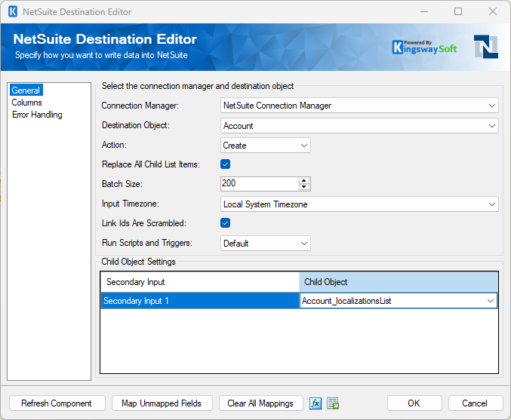Click Clear All Mappings button

tap(260, 403)
